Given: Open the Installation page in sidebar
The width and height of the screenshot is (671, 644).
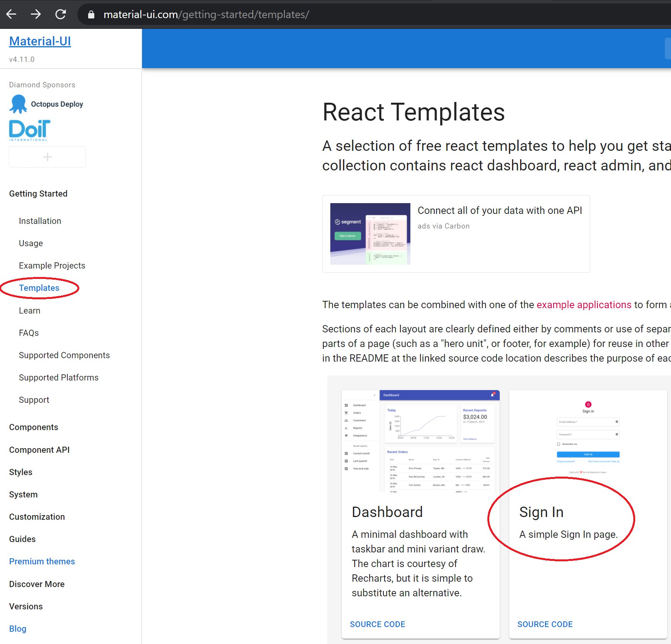Looking at the screenshot, I should coord(40,221).
